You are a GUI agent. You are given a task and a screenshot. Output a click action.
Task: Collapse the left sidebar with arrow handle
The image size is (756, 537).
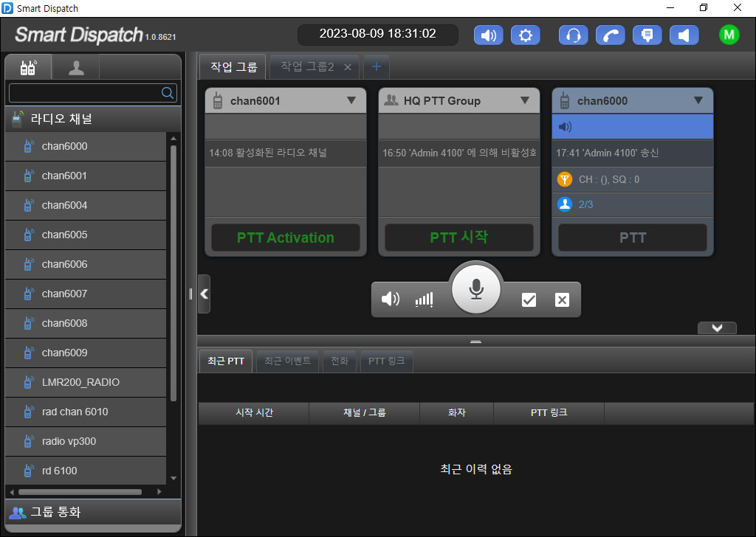205,294
